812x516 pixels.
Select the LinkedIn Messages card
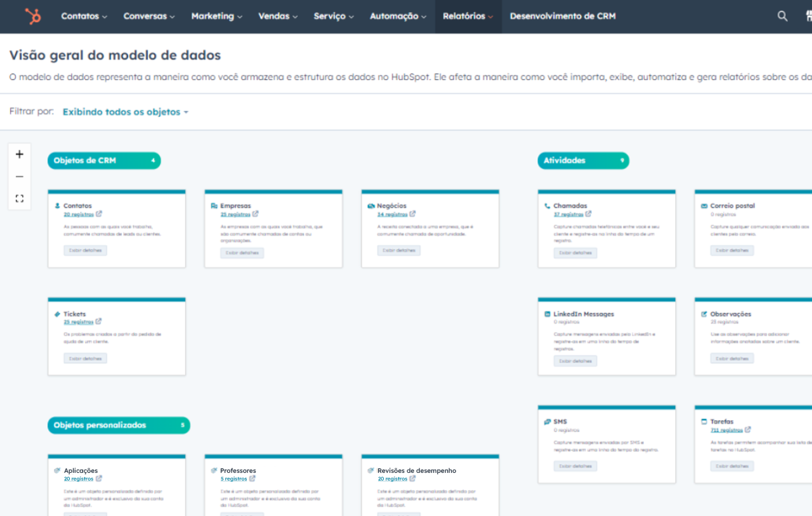coord(606,336)
